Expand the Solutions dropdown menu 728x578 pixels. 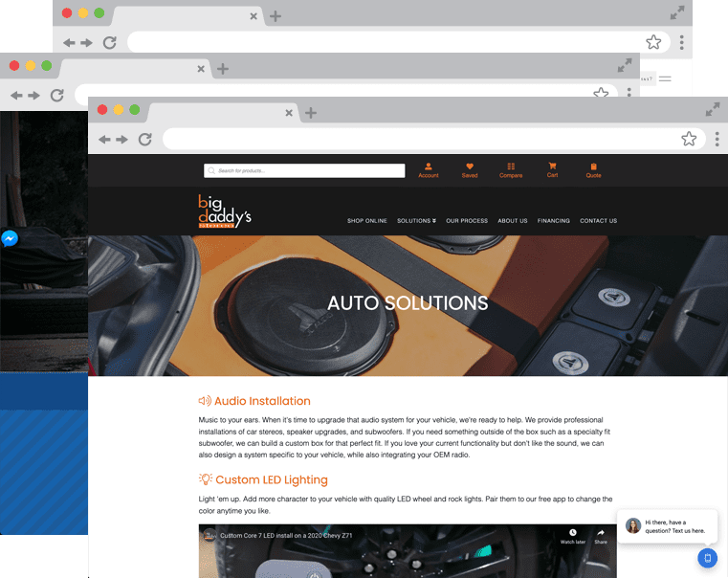pos(416,221)
